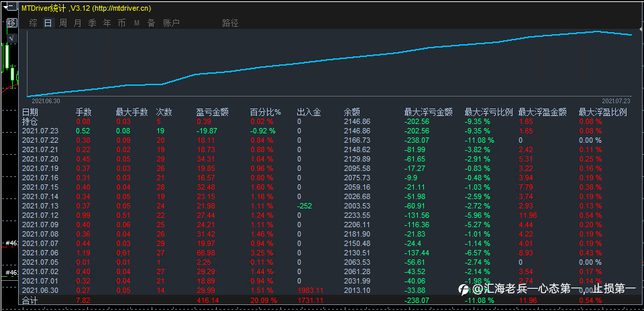
Task: Select the 日 daily statistics tab
Action: click(x=48, y=23)
